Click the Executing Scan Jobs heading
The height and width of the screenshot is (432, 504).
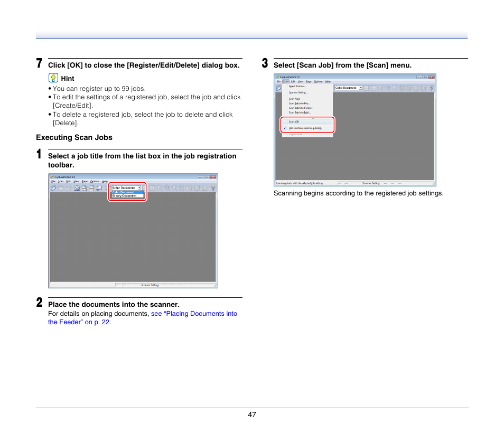point(74,137)
